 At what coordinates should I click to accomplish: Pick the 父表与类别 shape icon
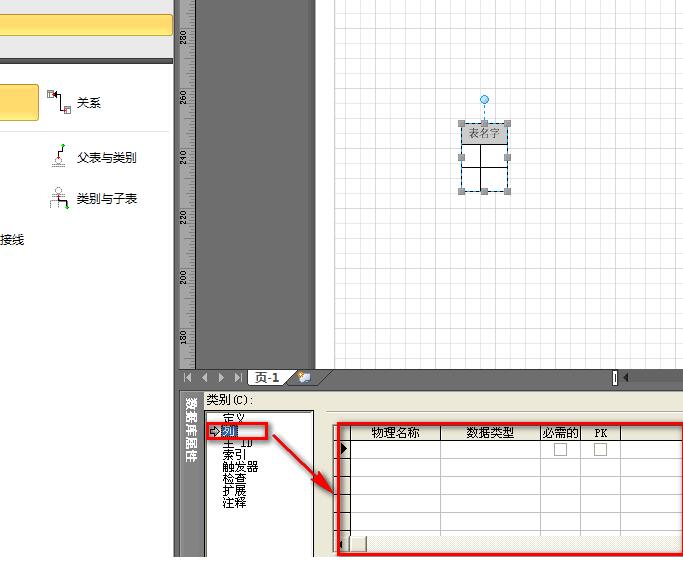pos(59,156)
